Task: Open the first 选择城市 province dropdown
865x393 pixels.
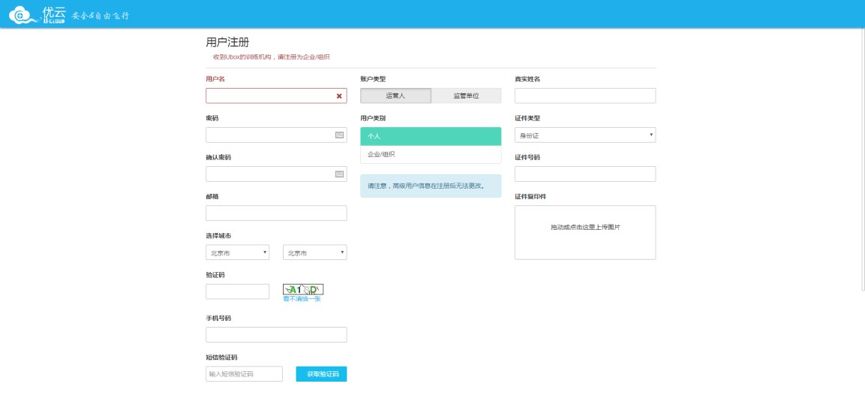Action: tap(238, 253)
